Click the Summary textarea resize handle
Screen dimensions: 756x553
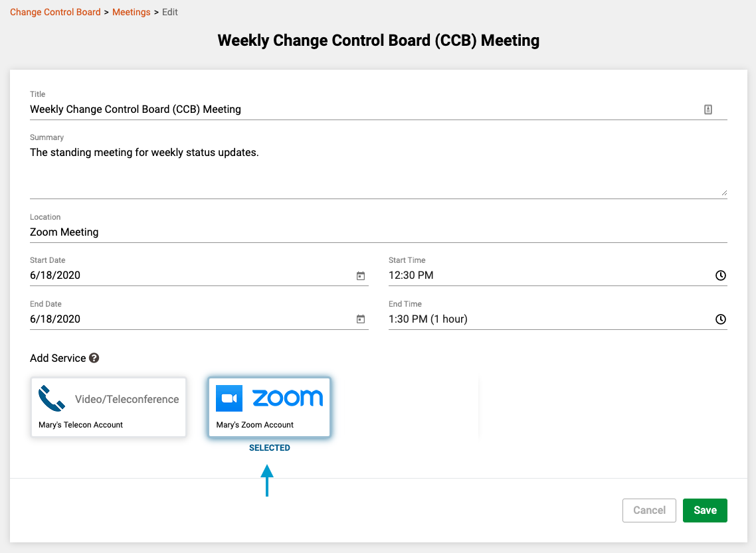click(724, 193)
